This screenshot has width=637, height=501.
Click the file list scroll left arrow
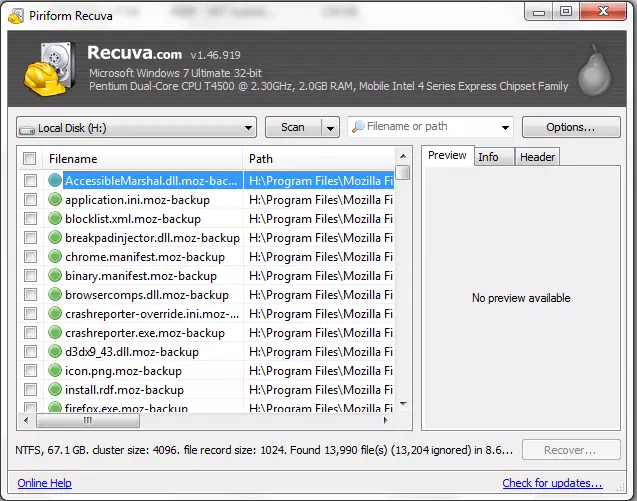point(26,420)
